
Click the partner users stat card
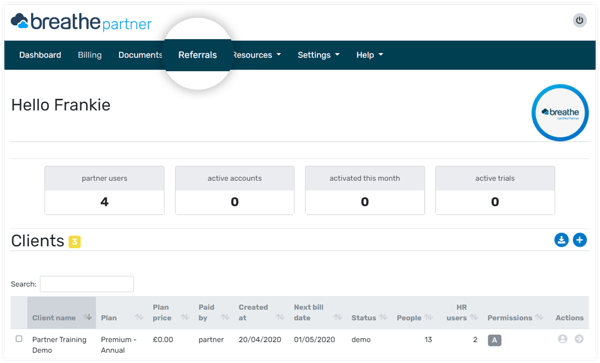click(x=104, y=190)
